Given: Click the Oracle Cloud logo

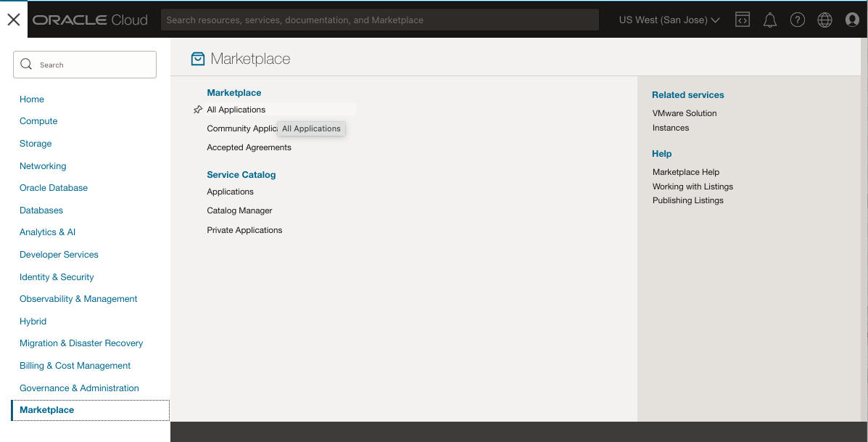Looking at the screenshot, I should [90, 20].
